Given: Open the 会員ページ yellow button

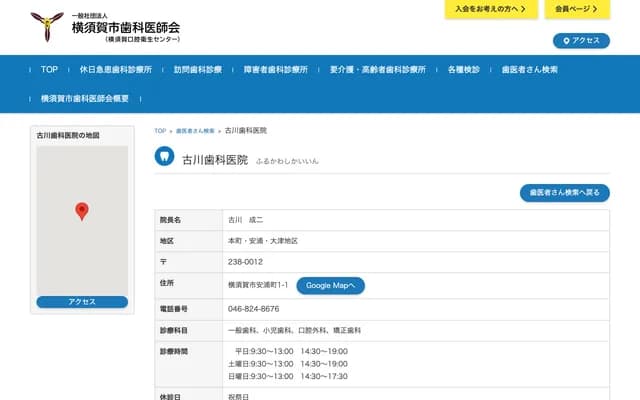Looking at the screenshot, I should (x=578, y=9).
